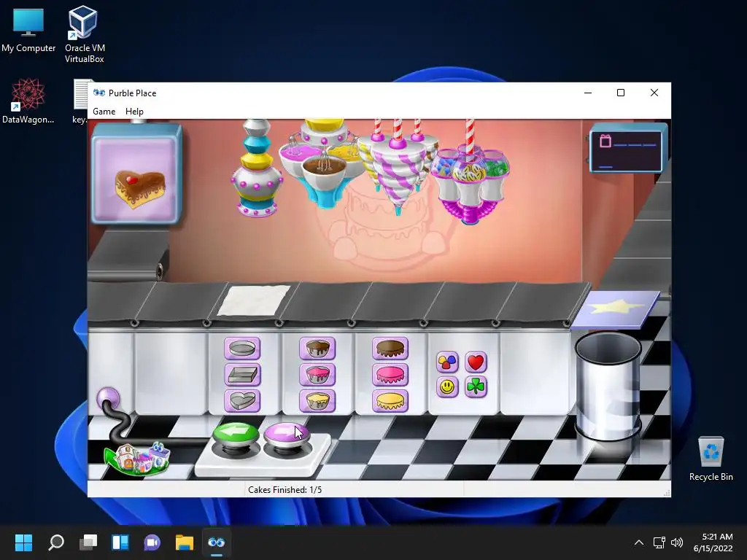Open Widgets from taskbar
The height and width of the screenshot is (560, 747).
pos(120,542)
